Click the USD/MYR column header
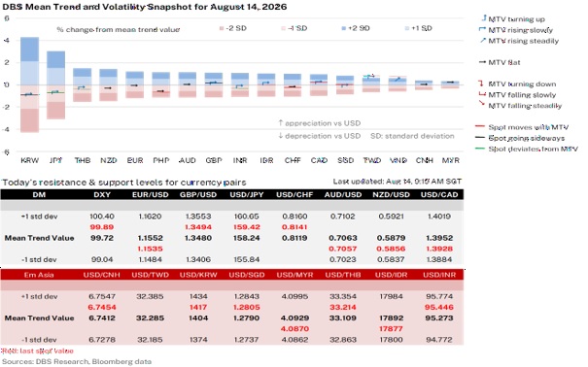 coord(294,275)
